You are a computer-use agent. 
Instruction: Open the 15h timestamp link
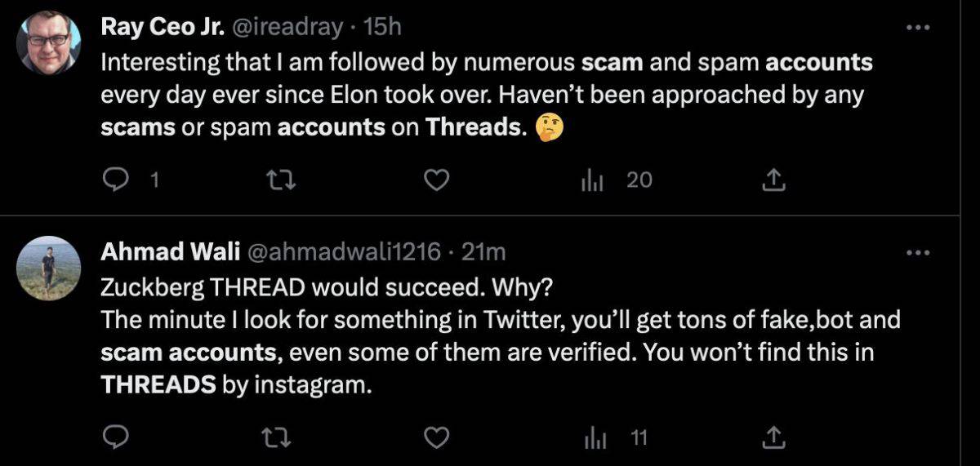(382, 27)
